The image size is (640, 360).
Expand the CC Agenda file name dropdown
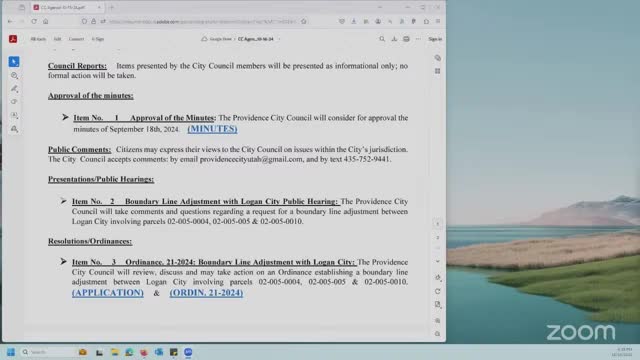coord(280,39)
